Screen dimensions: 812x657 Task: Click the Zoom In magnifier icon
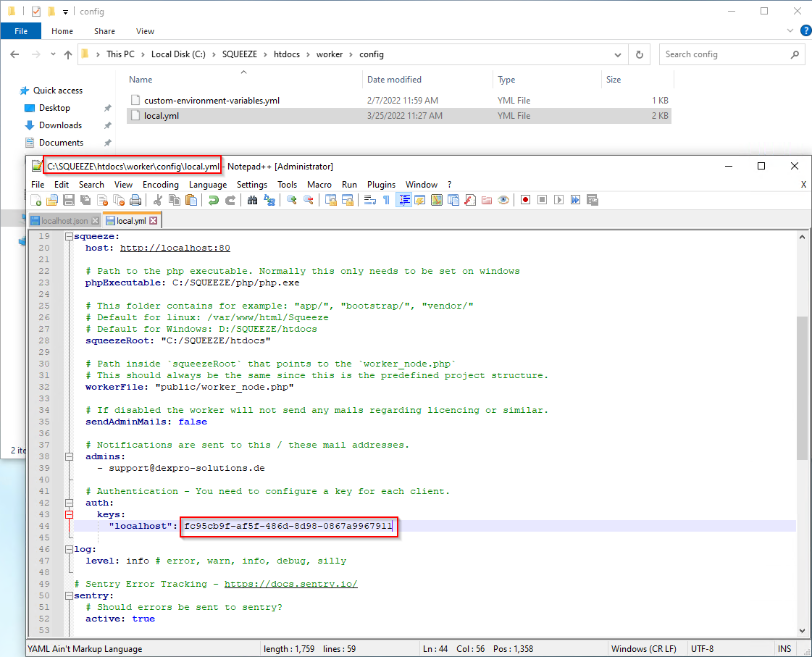click(x=291, y=200)
